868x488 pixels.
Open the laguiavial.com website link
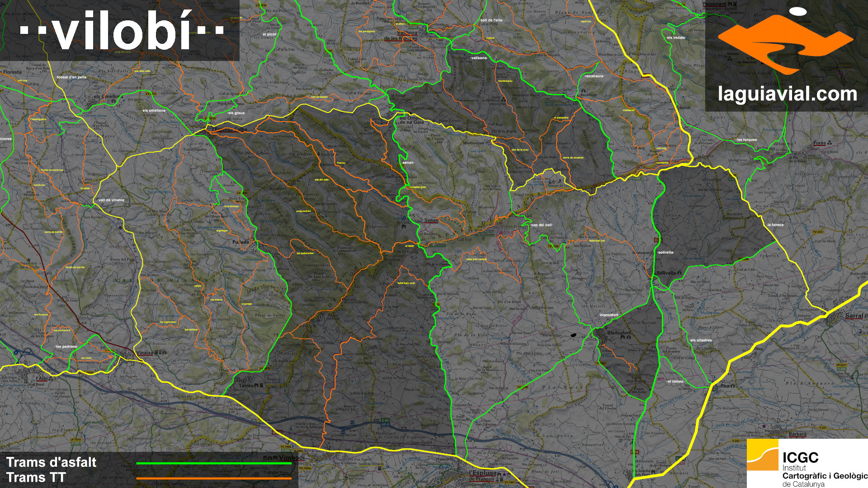[787, 94]
